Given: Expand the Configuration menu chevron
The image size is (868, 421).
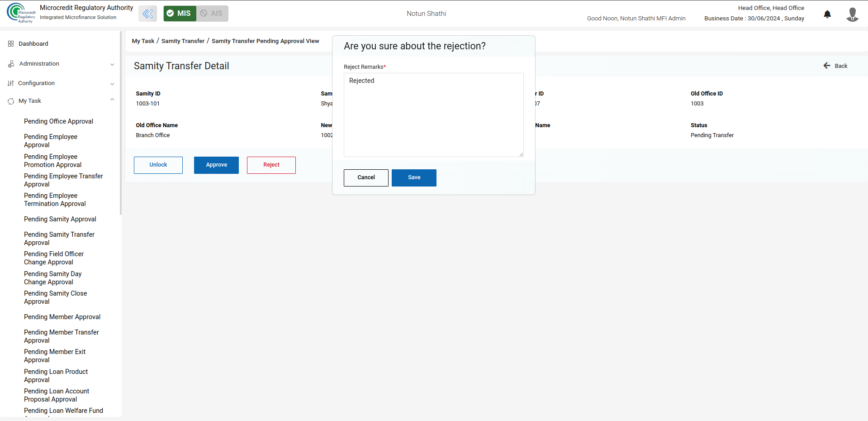Looking at the screenshot, I should pos(112,84).
